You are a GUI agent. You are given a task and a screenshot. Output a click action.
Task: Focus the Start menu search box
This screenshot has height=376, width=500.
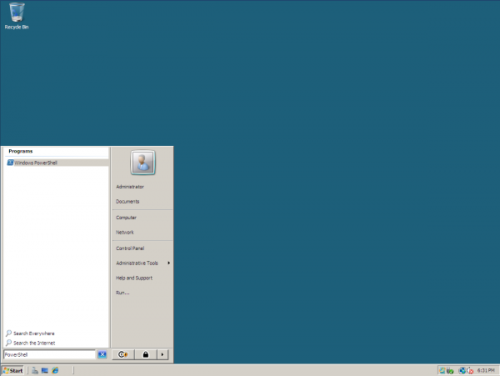tap(50, 355)
